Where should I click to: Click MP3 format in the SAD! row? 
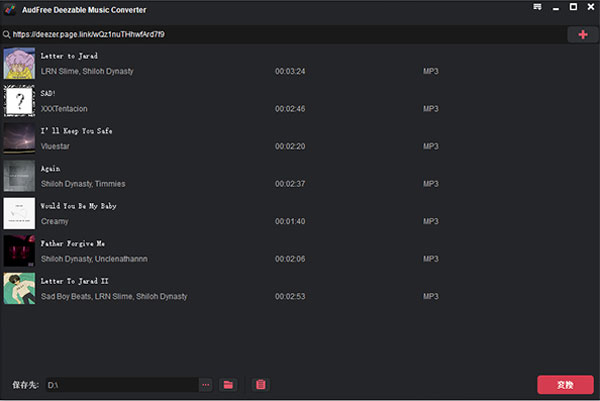coord(430,109)
